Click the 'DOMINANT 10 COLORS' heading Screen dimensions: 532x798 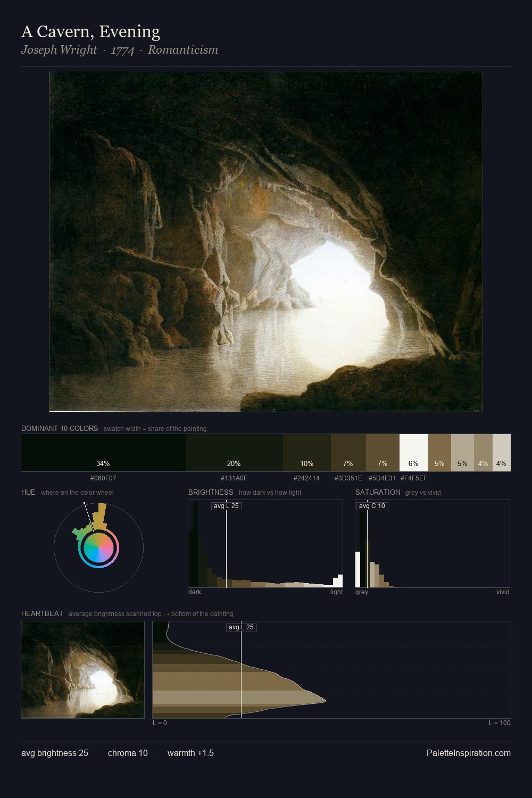click(x=60, y=428)
